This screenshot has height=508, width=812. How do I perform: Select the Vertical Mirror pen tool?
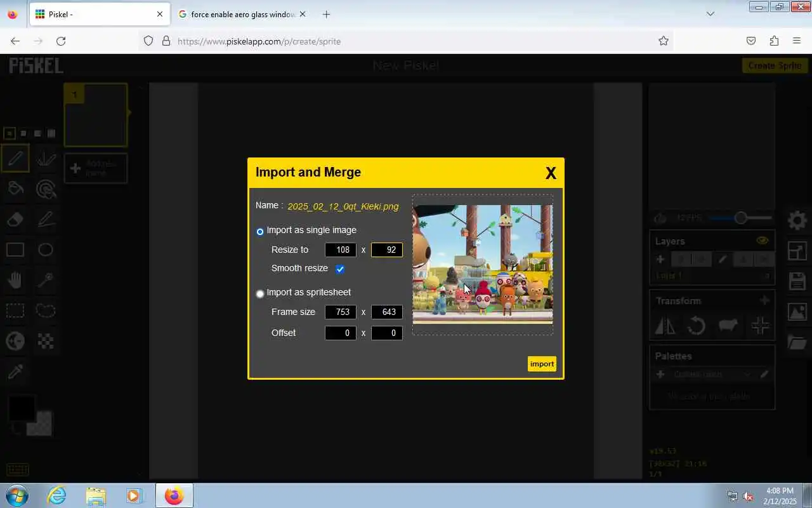tap(46, 158)
